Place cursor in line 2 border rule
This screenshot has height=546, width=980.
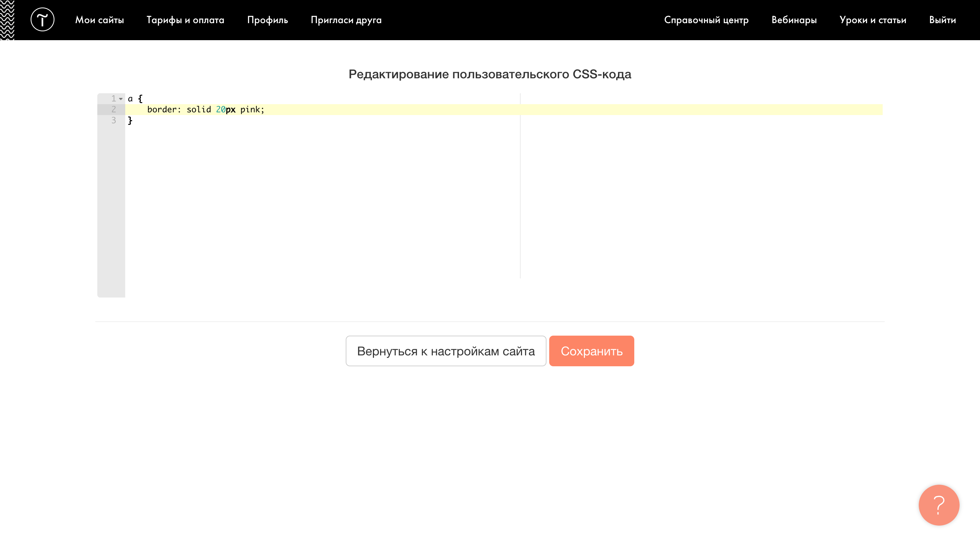click(x=206, y=110)
